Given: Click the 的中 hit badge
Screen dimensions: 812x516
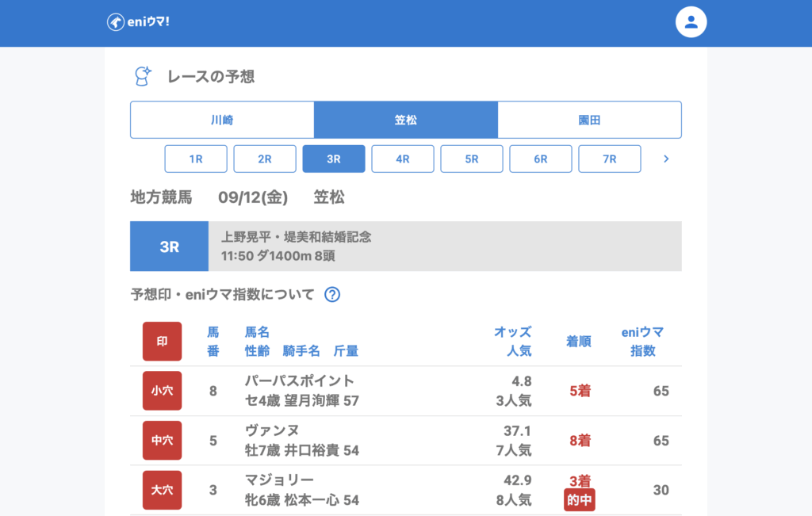Looking at the screenshot, I should point(579,500).
